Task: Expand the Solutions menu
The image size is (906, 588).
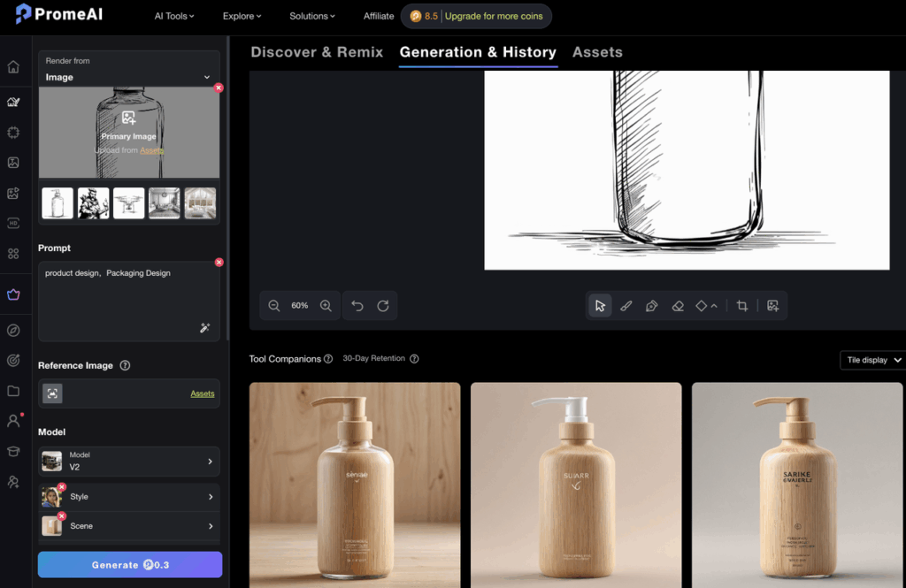Action: (312, 16)
